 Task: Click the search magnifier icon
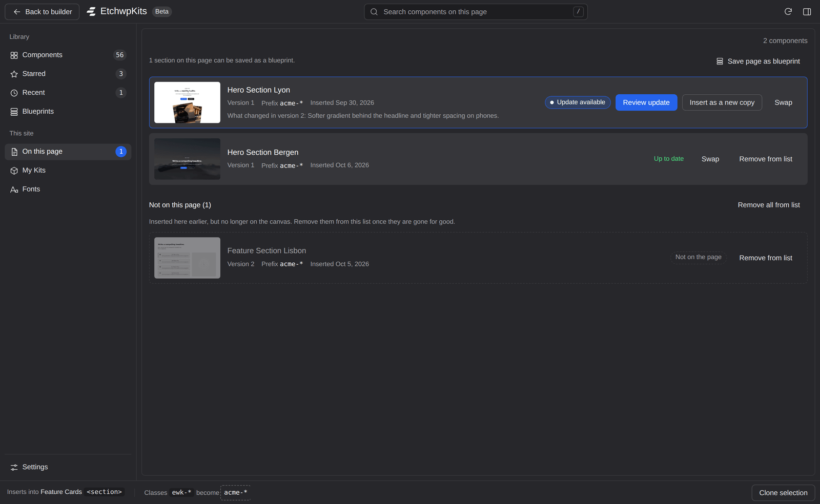coord(374,12)
